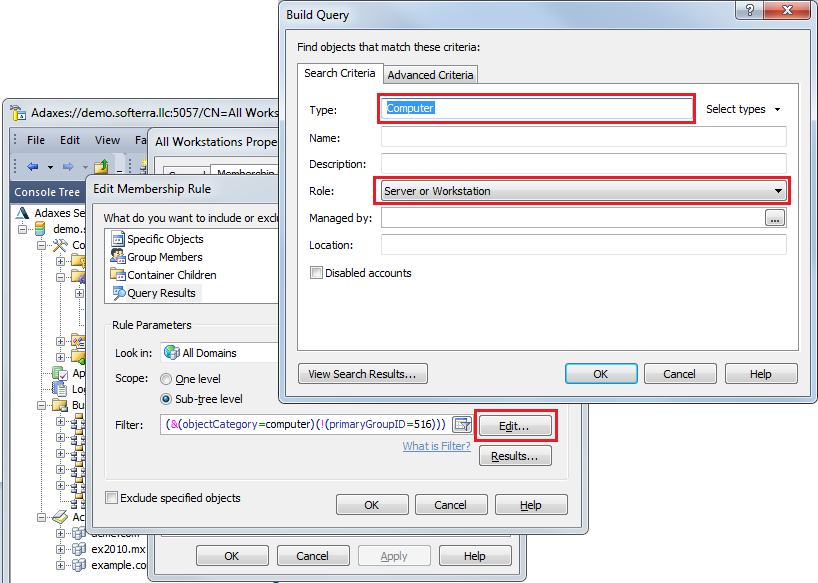Click the Type field containing Computer
The width and height of the screenshot is (818, 583).
(x=536, y=108)
